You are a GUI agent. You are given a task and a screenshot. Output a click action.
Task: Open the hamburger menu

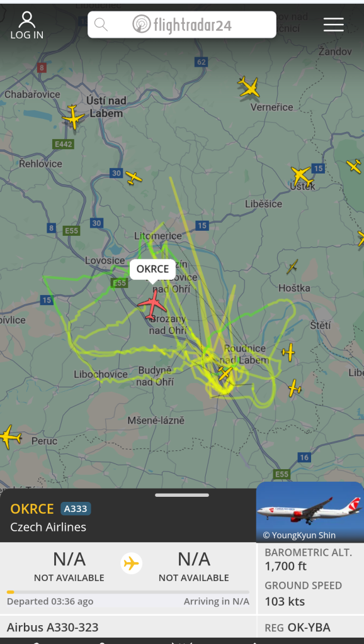click(333, 25)
